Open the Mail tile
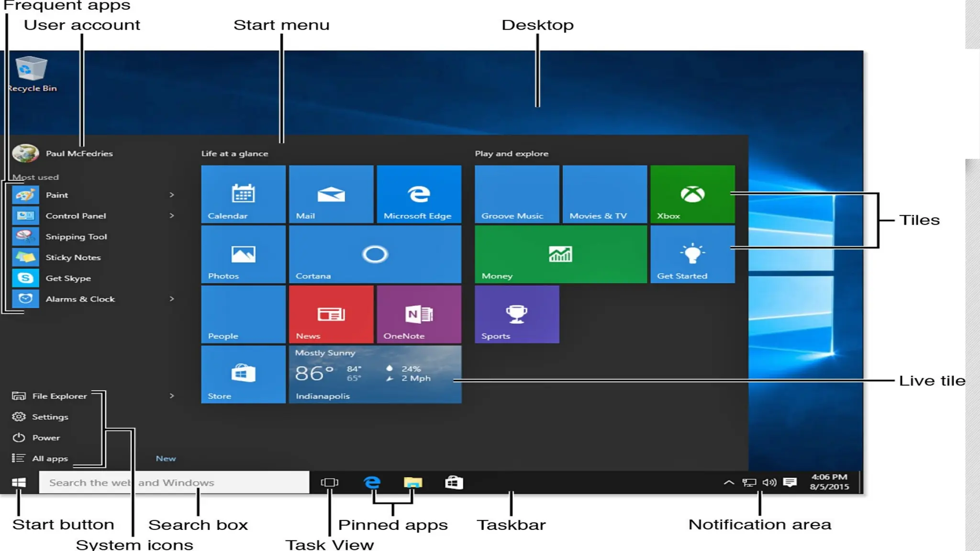980x551 pixels. pyautogui.click(x=331, y=194)
